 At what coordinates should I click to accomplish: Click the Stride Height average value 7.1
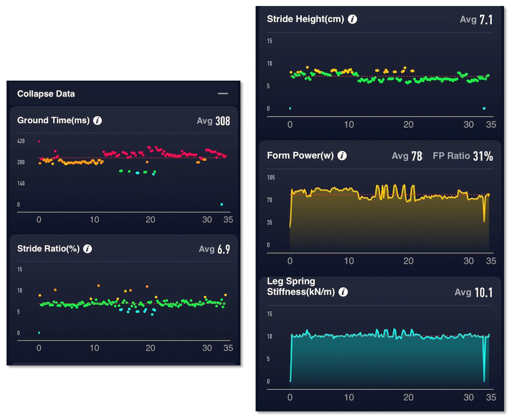[486, 20]
